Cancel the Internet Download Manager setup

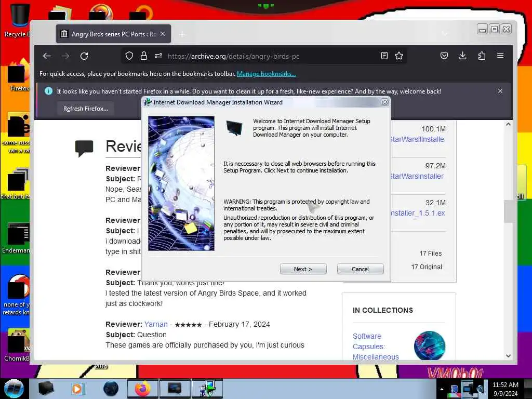[x=361, y=269]
